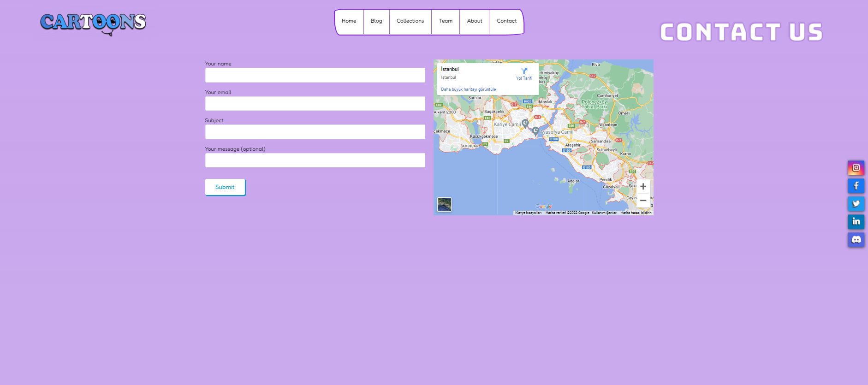Click the 'Polonezköy Tabiat Parkı' map label
Image resolution: width=868 pixels, height=385 pixels.
[x=594, y=104]
